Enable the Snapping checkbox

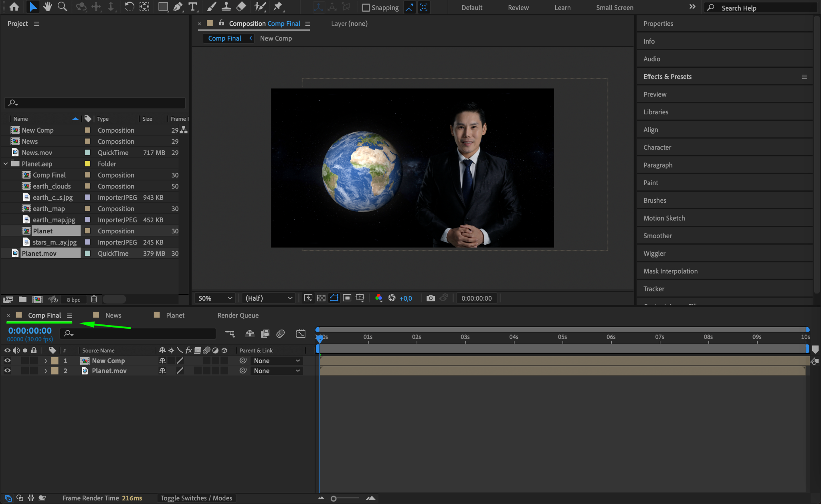click(366, 8)
